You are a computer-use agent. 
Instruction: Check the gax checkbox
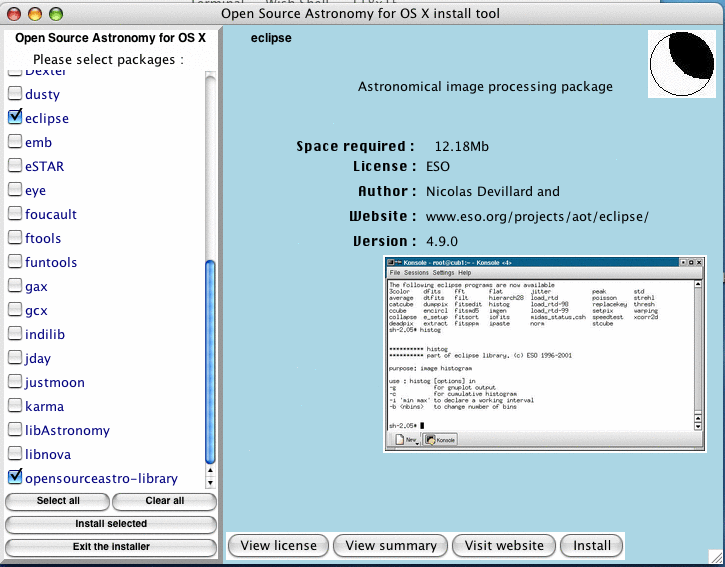(x=15, y=286)
